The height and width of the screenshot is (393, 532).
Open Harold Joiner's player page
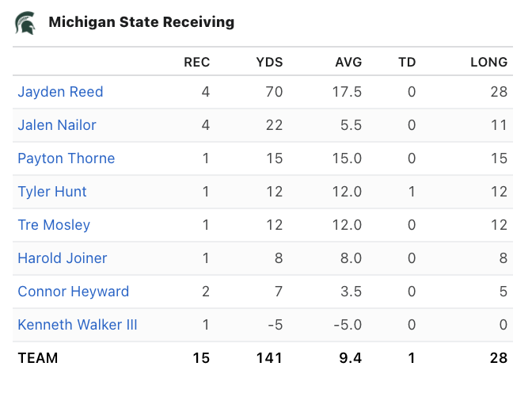[x=63, y=258]
